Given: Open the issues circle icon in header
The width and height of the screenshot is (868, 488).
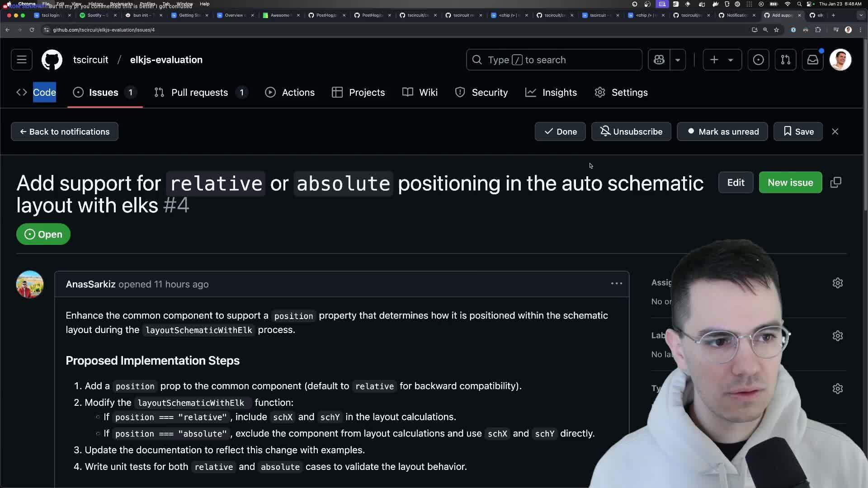Looking at the screenshot, I should [x=758, y=60].
